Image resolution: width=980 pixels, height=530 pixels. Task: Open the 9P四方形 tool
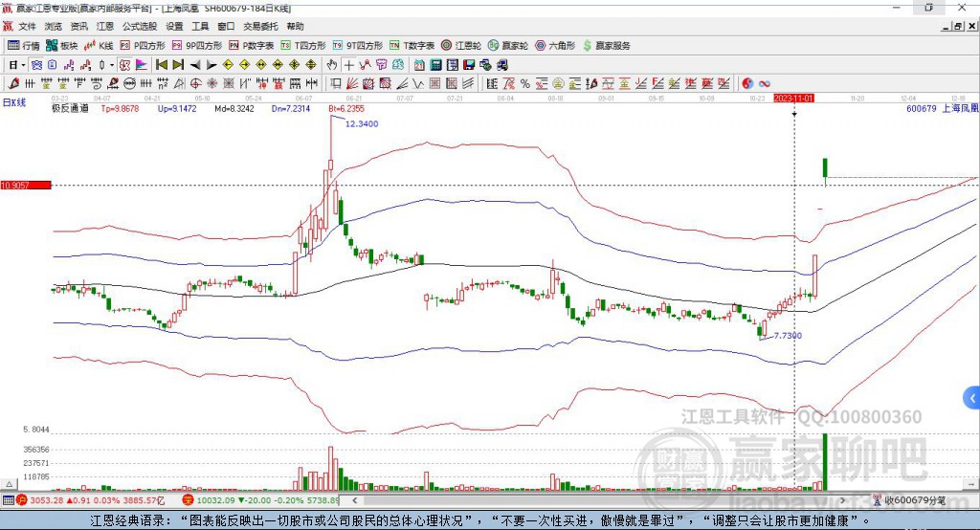click(x=197, y=46)
